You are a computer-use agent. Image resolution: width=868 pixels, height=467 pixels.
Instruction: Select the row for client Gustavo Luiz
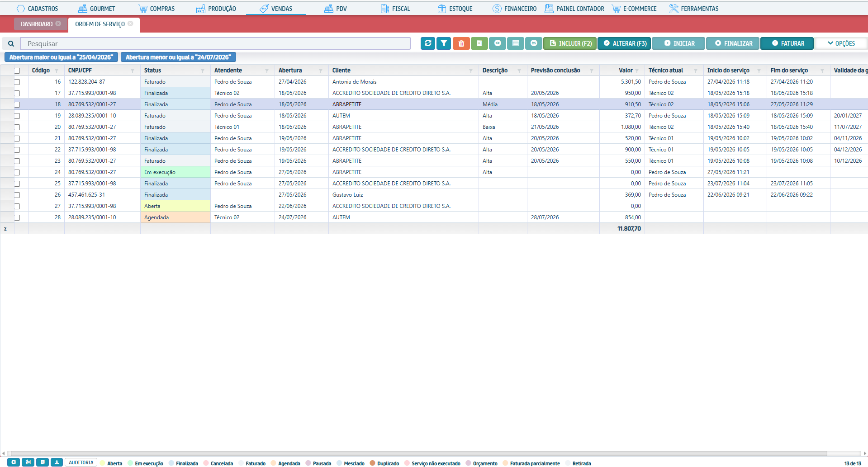click(x=434, y=195)
